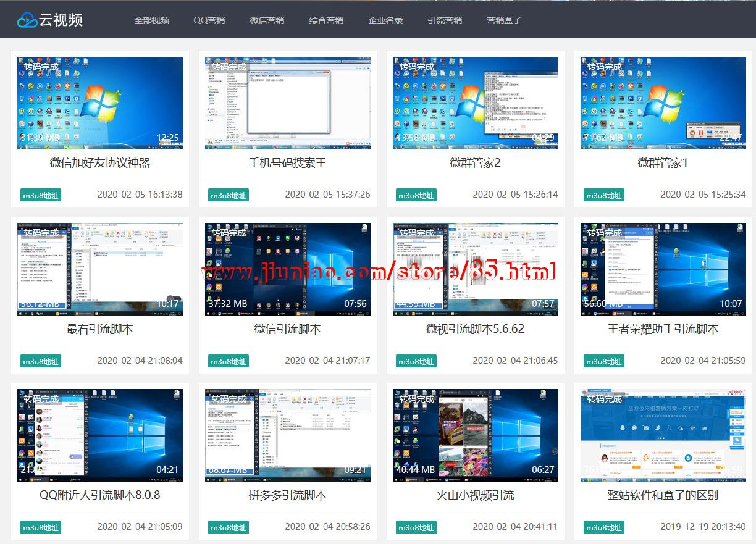This screenshot has height=544, width=756.
Task: Click the timestamp 2020-02-04 20:58:26
Action: pos(327,526)
